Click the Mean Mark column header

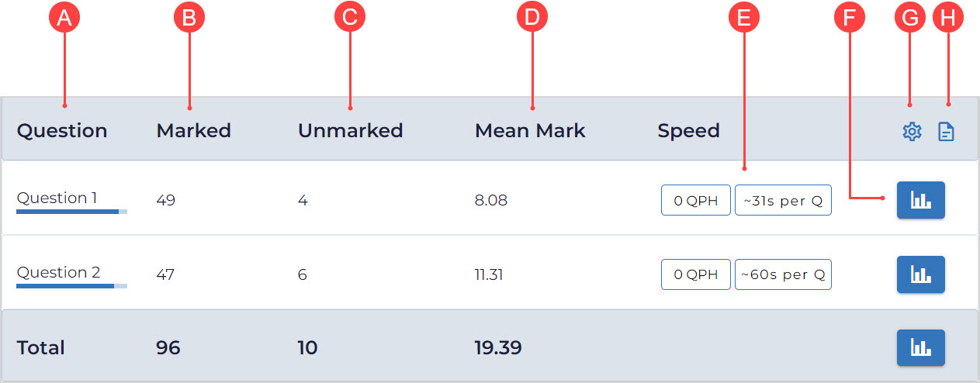click(530, 131)
